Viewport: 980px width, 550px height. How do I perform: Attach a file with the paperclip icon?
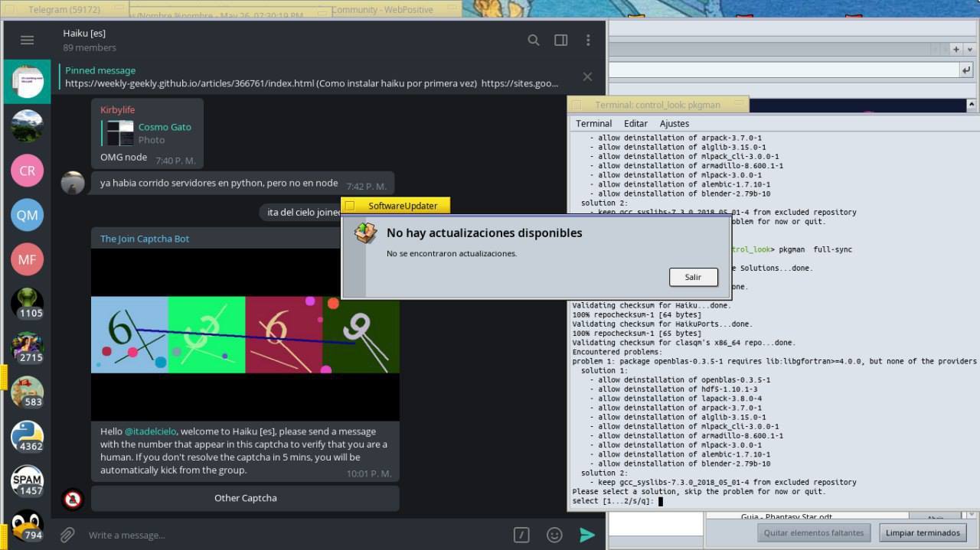coord(67,535)
